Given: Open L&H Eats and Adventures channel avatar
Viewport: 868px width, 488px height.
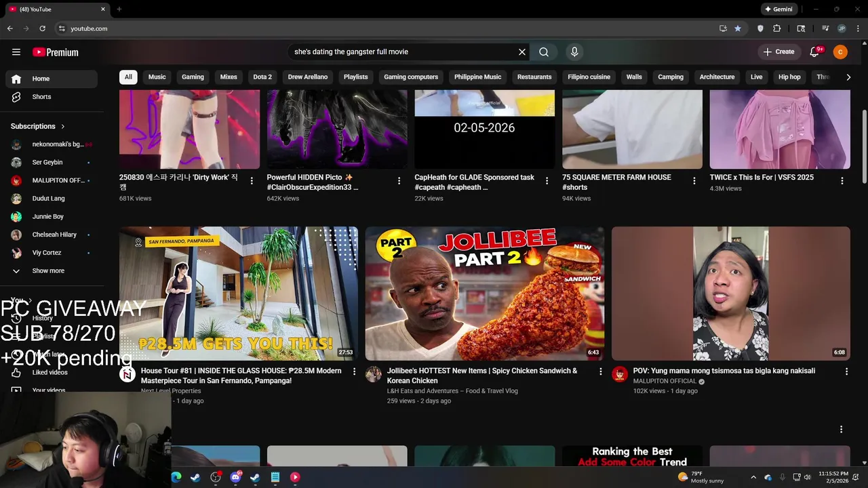Looking at the screenshot, I should [374, 374].
